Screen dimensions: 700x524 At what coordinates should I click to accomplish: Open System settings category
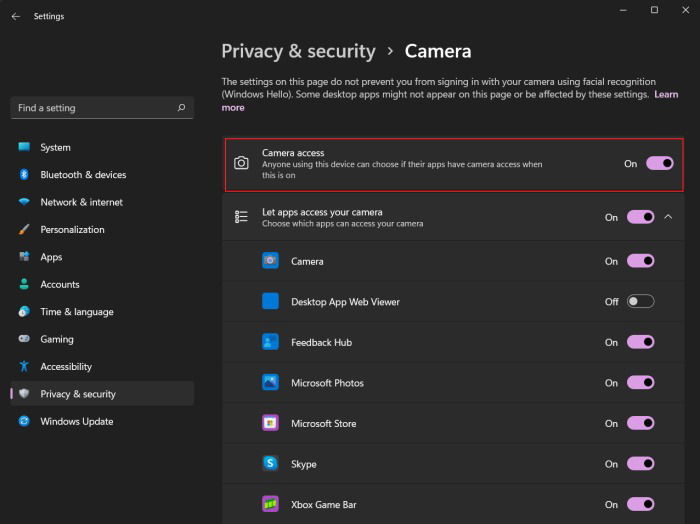(102, 147)
